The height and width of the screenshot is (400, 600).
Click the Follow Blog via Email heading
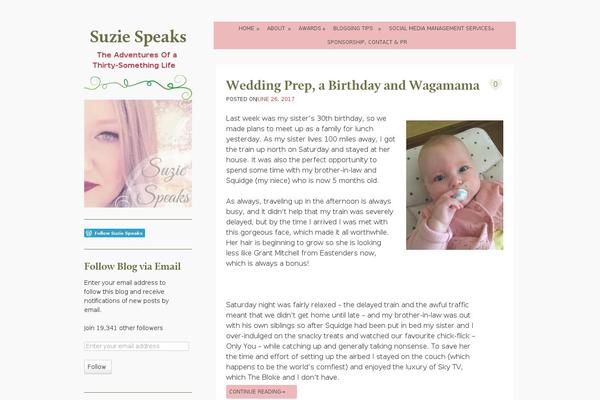[x=132, y=266]
